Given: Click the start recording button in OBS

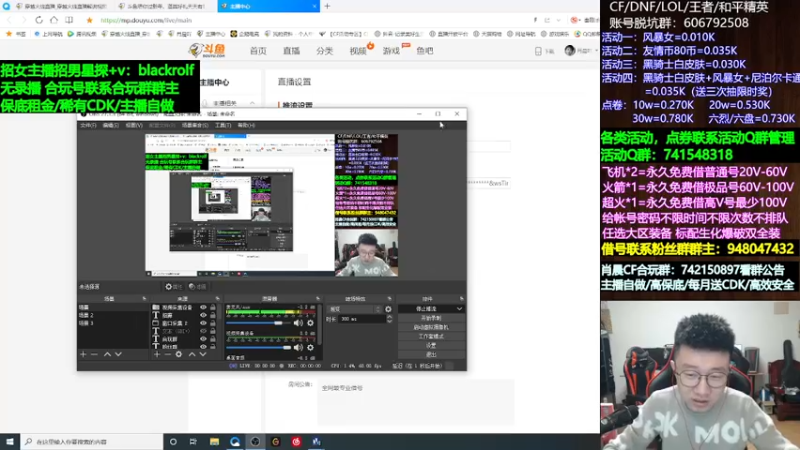Looking at the screenshot, I should click(431, 318).
